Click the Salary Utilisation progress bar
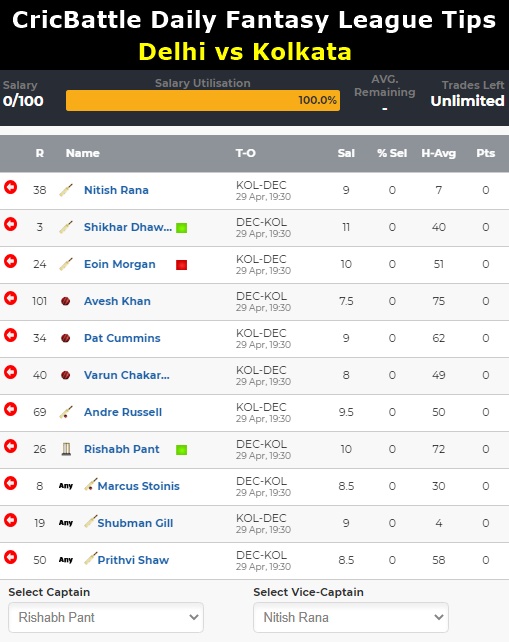The image size is (509, 642). click(203, 100)
